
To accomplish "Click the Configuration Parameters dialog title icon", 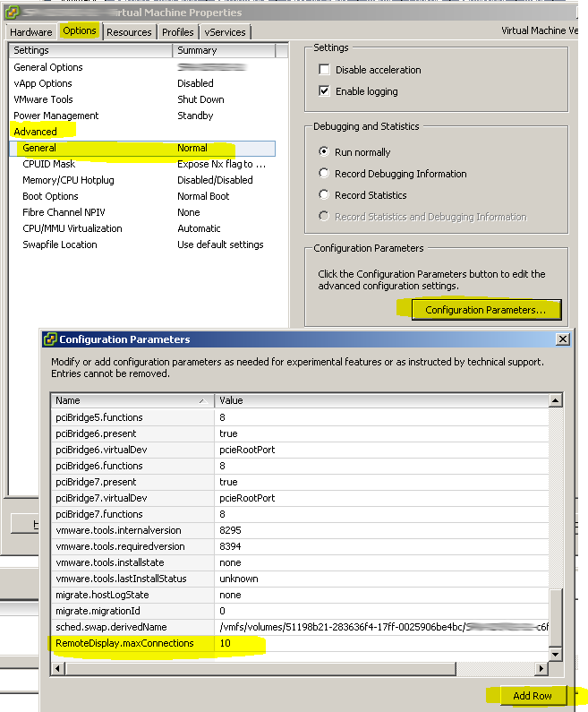I will [x=50, y=339].
